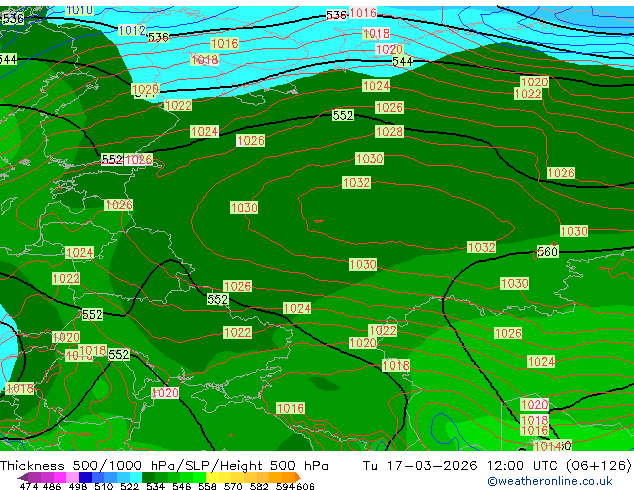
Task: Pick the darkest green legend swatch above 534
Action: coord(148,477)
